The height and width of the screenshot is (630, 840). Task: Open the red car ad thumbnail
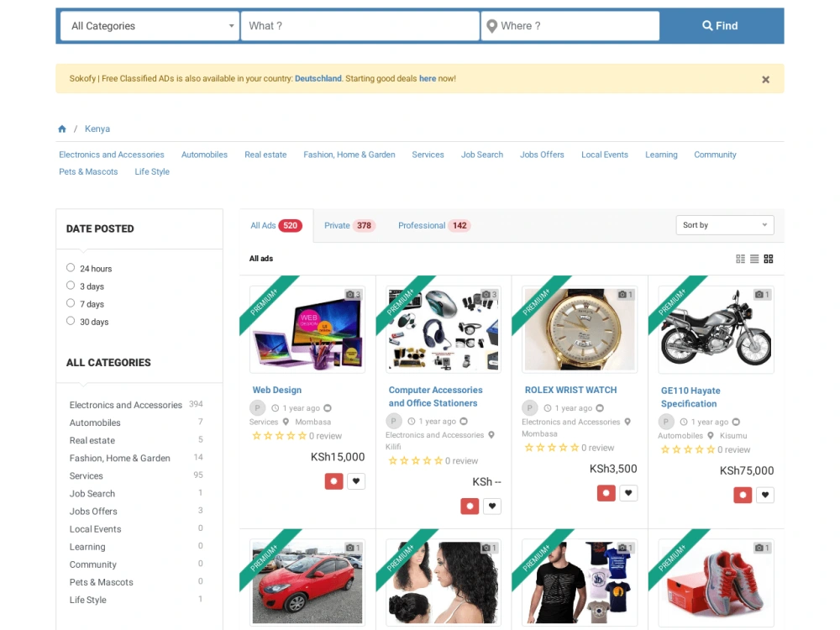pyautogui.click(x=307, y=582)
